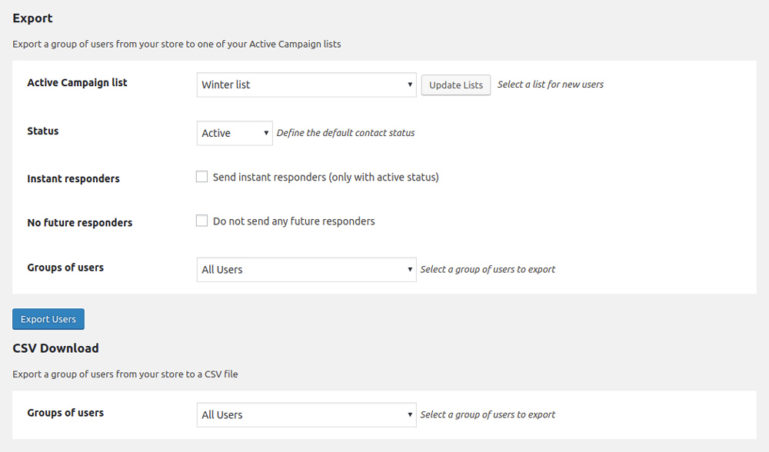
Task: Click the Instant responders row label
Action: 73,179
